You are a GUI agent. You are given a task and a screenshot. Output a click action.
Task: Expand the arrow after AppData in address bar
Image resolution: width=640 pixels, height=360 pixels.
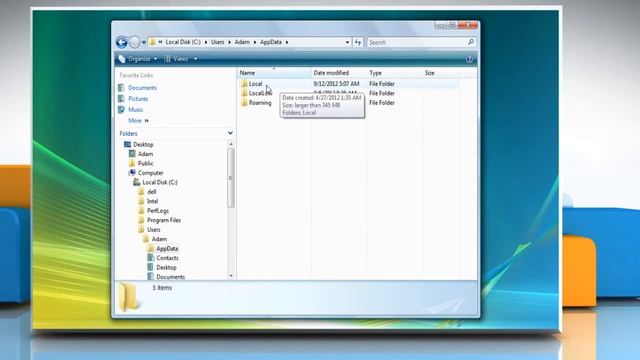[287, 42]
